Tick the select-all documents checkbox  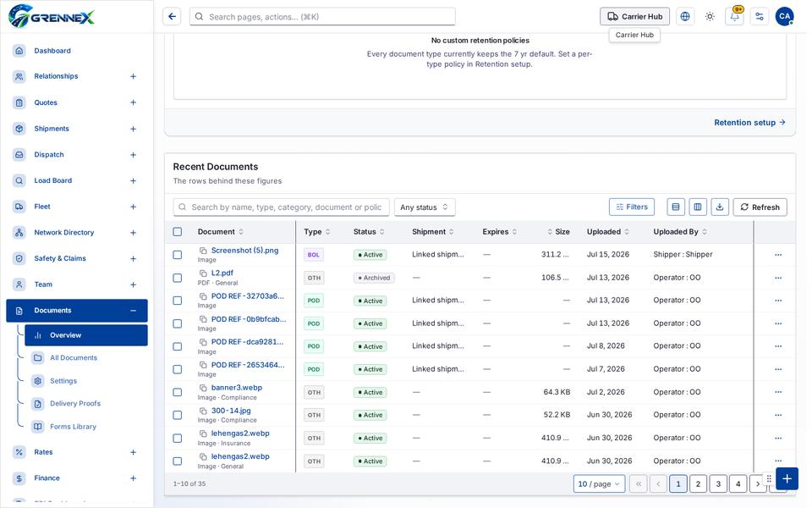[x=177, y=232]
